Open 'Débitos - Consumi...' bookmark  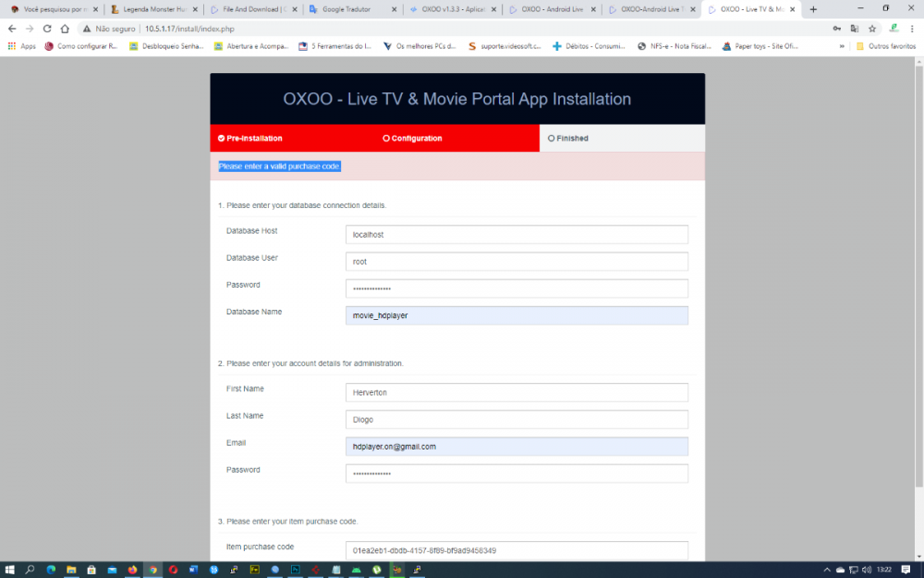(x=589, y=46)
